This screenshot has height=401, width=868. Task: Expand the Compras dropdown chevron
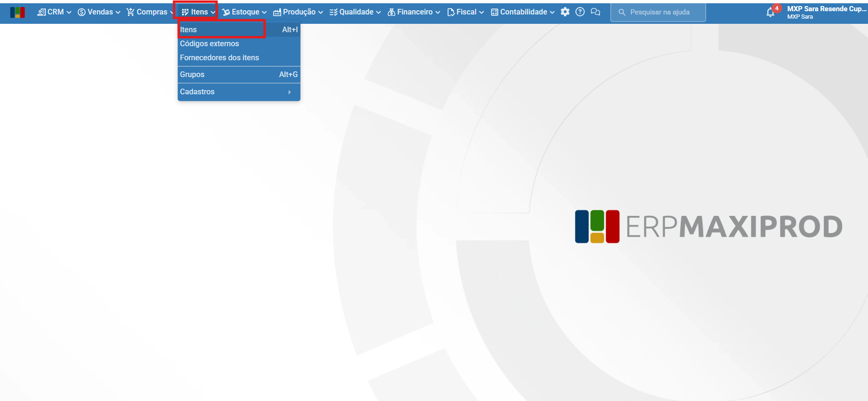click(171, 13)
